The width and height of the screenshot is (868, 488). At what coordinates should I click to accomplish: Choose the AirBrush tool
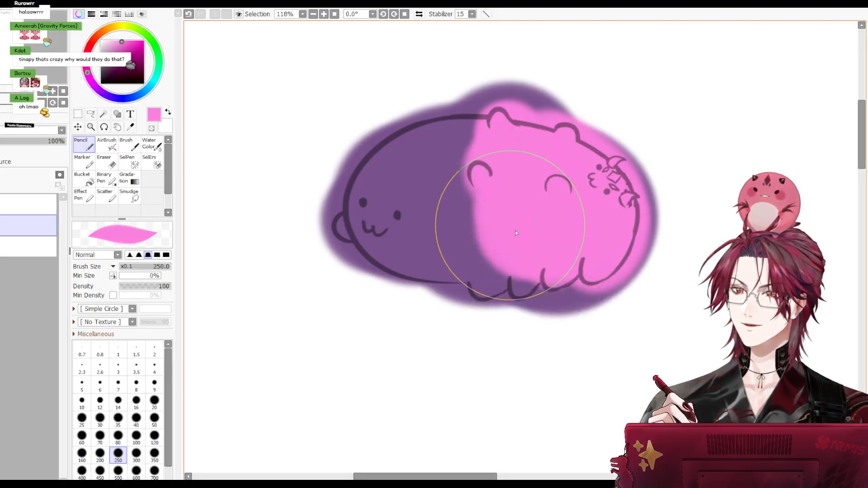click(107, 144)
